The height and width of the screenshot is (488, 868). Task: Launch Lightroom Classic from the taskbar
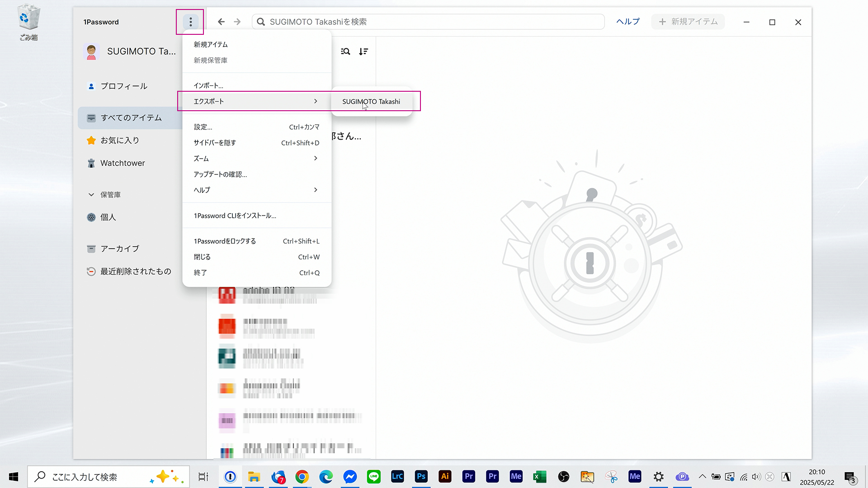397,477
